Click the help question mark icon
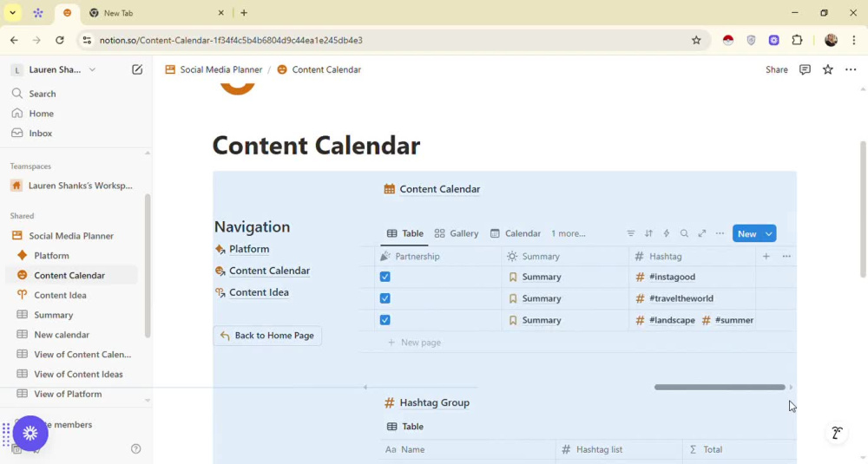Image resolution: width=868 pixels, height=464 pixels. pyautogui.click(x=136, y=448)
